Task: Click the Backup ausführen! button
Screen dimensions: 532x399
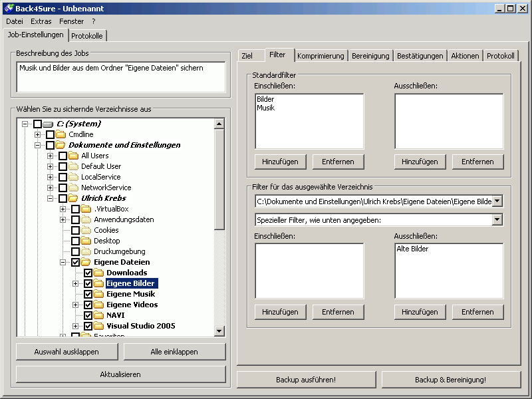Action: [306, 380]
